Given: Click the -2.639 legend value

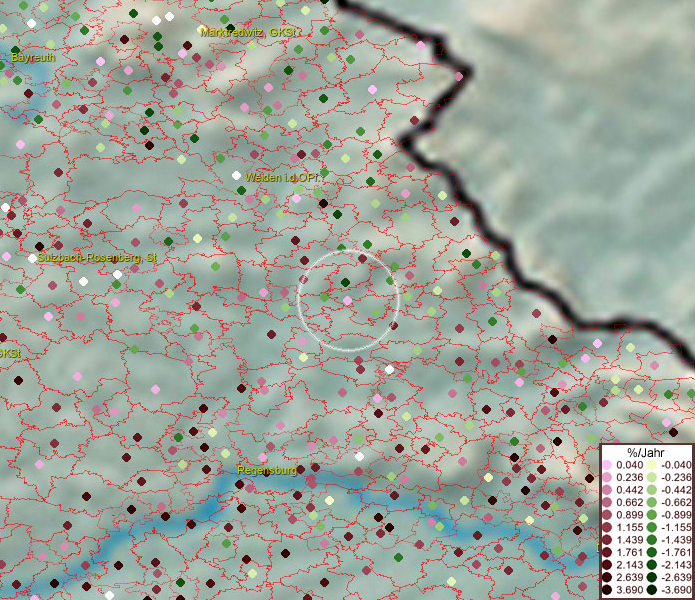Looking at the screenshot, I should click(677, 578).
